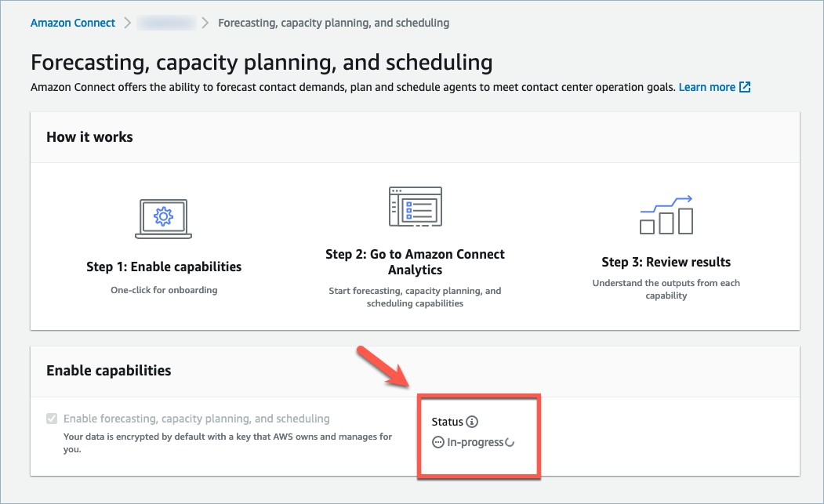Image resolution: width=824 pixels, height=504 pixels.
Task: Toggle Enable forecasting, capacity planning, and scheduling checkbox
Action: pyautogui.click(x=52, y=419)
